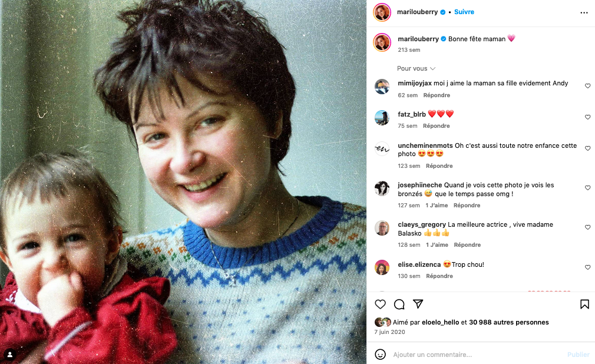Open the three-dot more options menu
Screen dimensions: 595x364
click(584, 12)
